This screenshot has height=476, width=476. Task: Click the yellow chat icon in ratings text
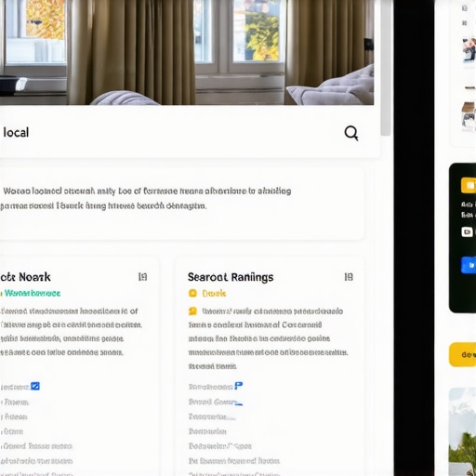(x=192, y=311)
